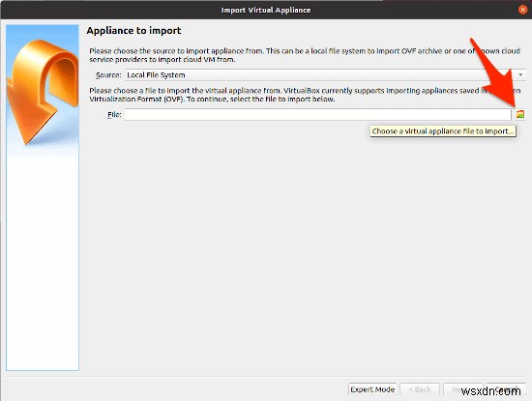Close the Import Virtual Appliance dialog
Viewport: 532px width, 401px height.
[522, 10]
